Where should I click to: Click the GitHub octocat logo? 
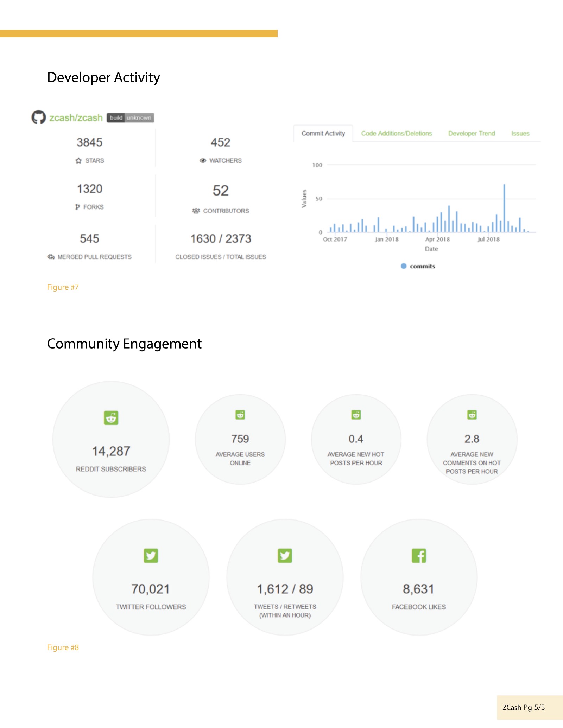tap(39, 117)
